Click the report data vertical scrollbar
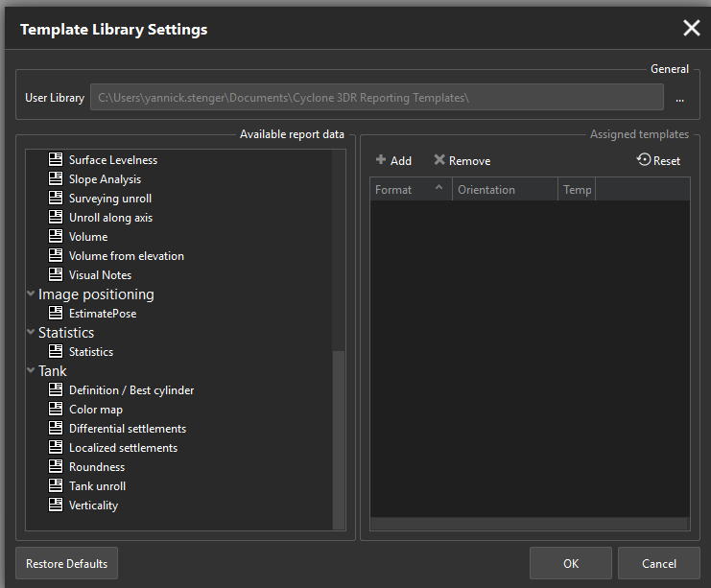The width and height of the screenshot is (711, 588). (x=338, y=436)
